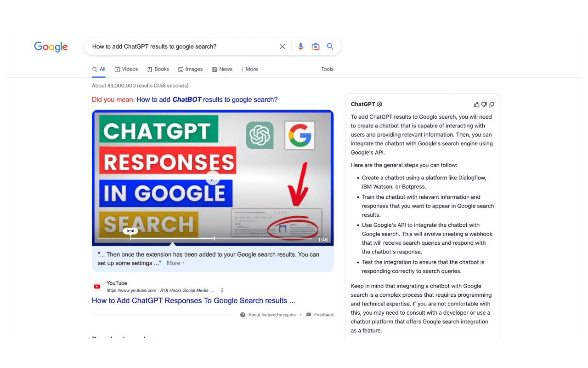Screen dimensions: 588x368
Task: Open About featured snippets help
Action: point(268,315)
